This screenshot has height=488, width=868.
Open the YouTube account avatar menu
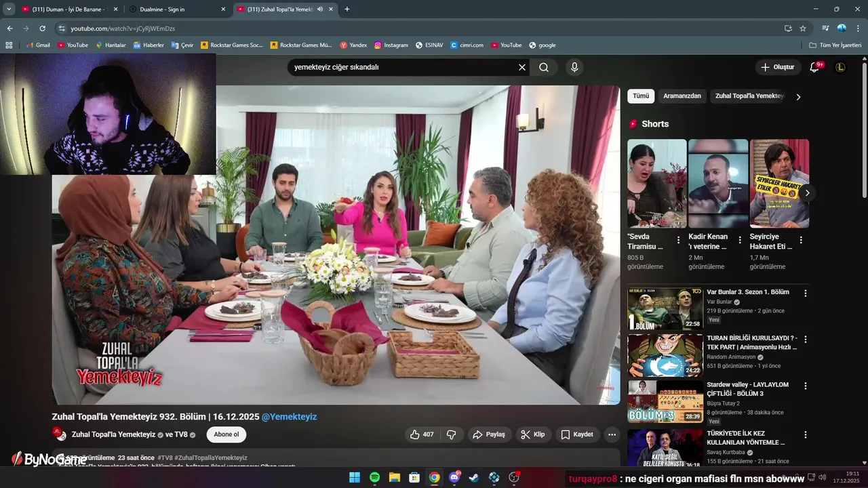[840, 67]
